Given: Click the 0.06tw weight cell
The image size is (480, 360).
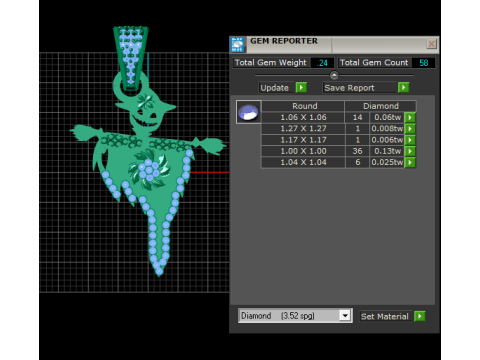Looking at the screenshot, I should click(x=387, y=117).
